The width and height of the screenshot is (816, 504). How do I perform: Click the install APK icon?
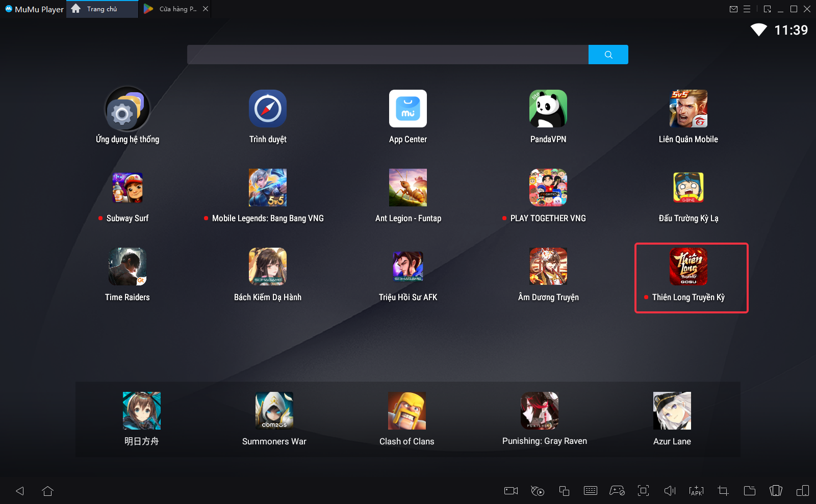[x=696, y=491]
